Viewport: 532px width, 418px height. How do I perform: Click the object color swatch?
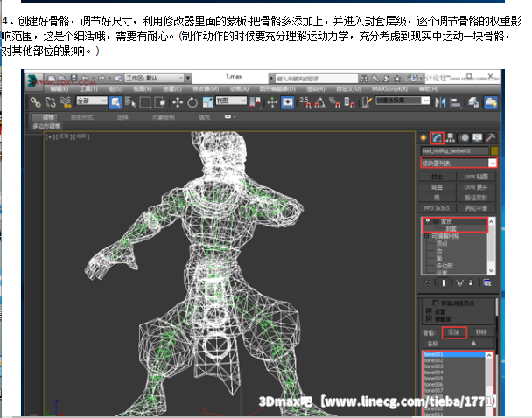(494, 150)
